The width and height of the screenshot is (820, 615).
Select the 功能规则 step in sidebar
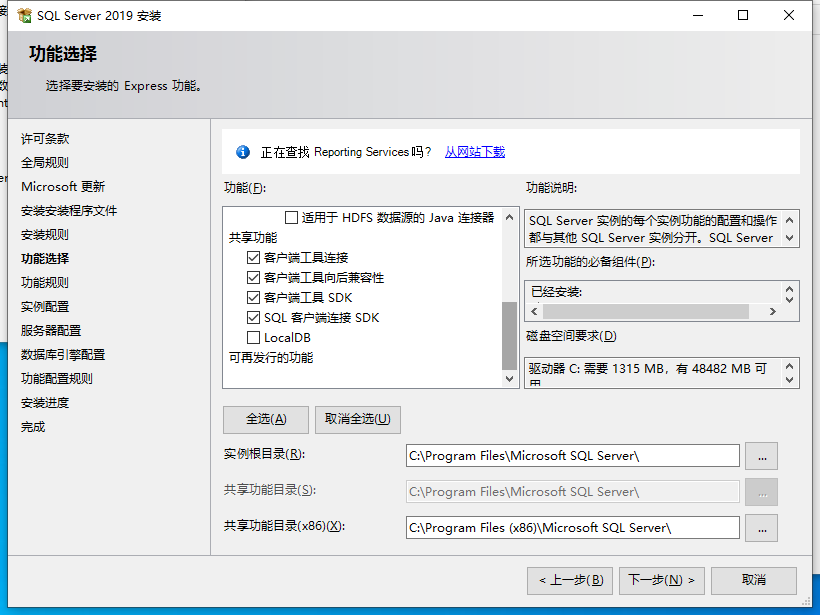(x=45, y=283)
